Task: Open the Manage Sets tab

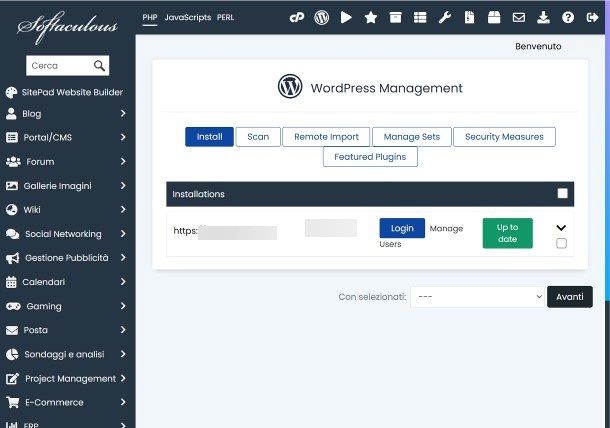Action: (412, 137)
